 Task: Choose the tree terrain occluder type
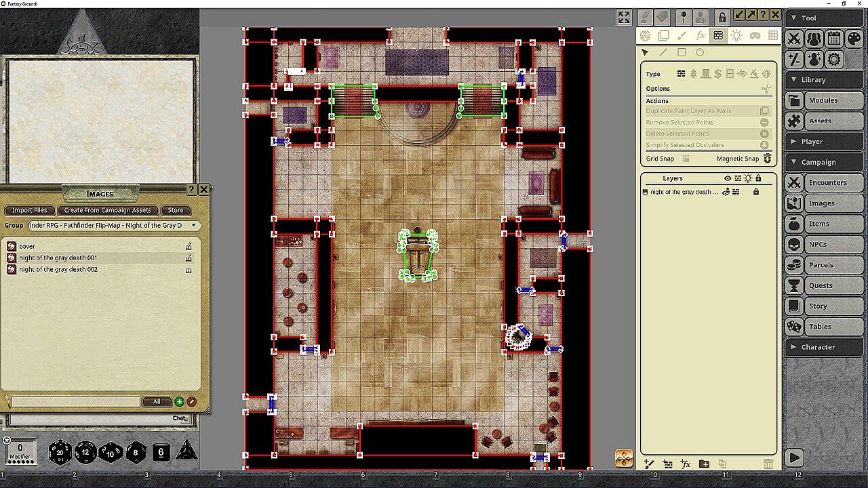point(694,74)
